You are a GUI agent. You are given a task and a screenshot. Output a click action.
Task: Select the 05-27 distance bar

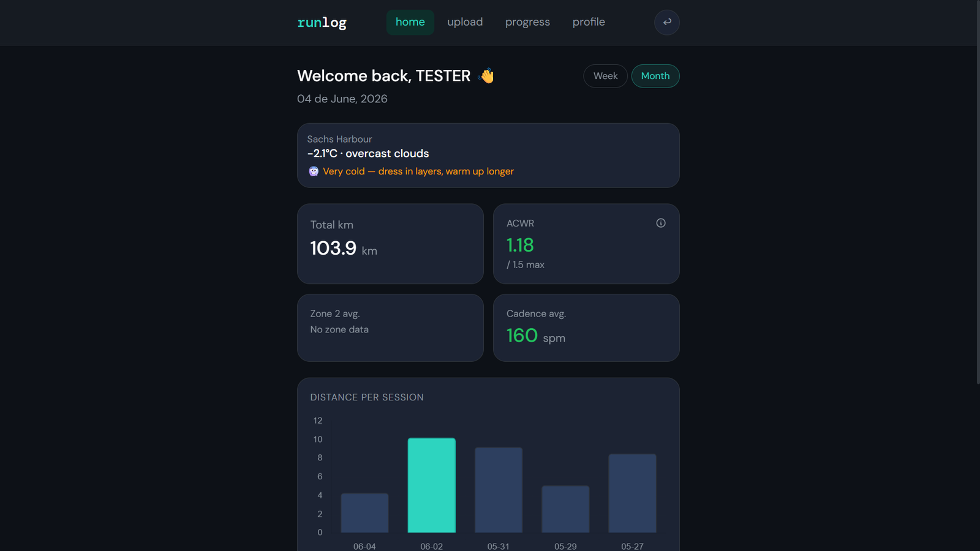click(x=632, y=493)
